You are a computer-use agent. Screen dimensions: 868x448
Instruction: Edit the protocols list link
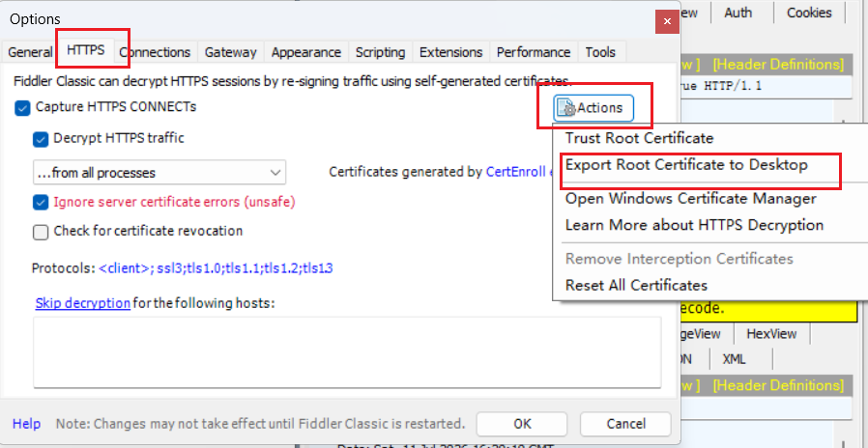(x=216, y=268)
